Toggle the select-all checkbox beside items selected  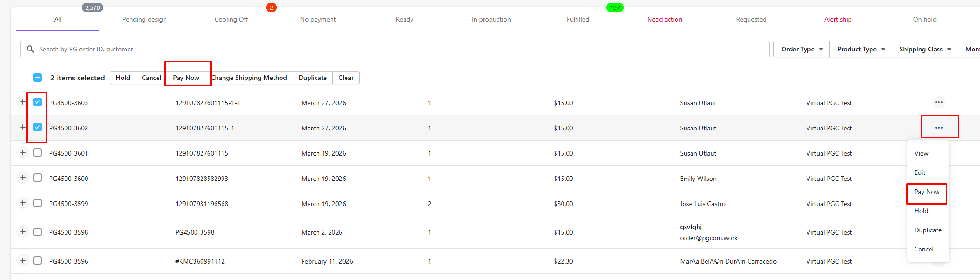coord(37,78)
